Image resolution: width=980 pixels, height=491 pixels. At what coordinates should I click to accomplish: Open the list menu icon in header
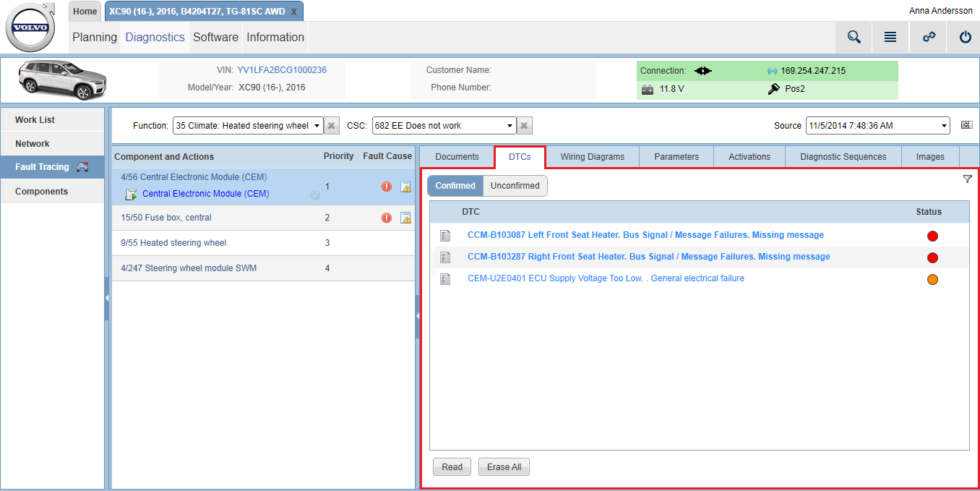(890, 38)
